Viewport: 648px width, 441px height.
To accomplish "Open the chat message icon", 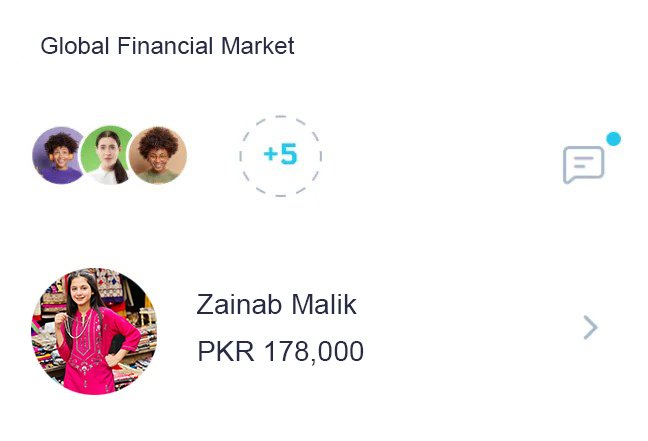I will (x=583, y=164).
